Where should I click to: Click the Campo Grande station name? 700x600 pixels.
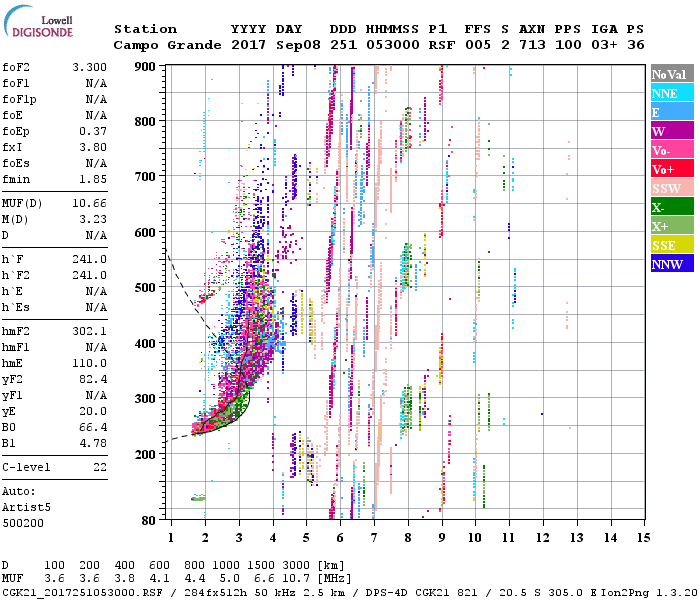[x=167, y=45]
